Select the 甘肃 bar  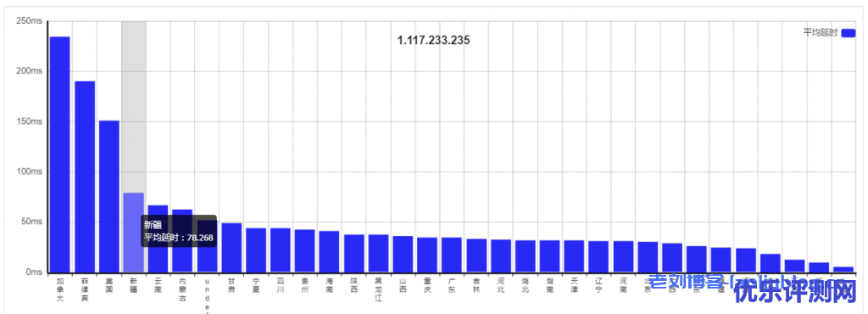(x=231, y=248)
